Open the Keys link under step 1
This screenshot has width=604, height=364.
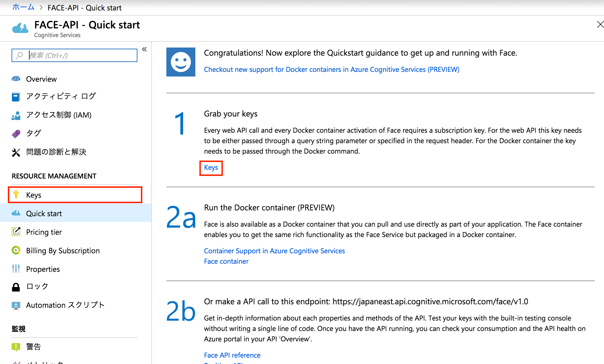pos(211,168)
